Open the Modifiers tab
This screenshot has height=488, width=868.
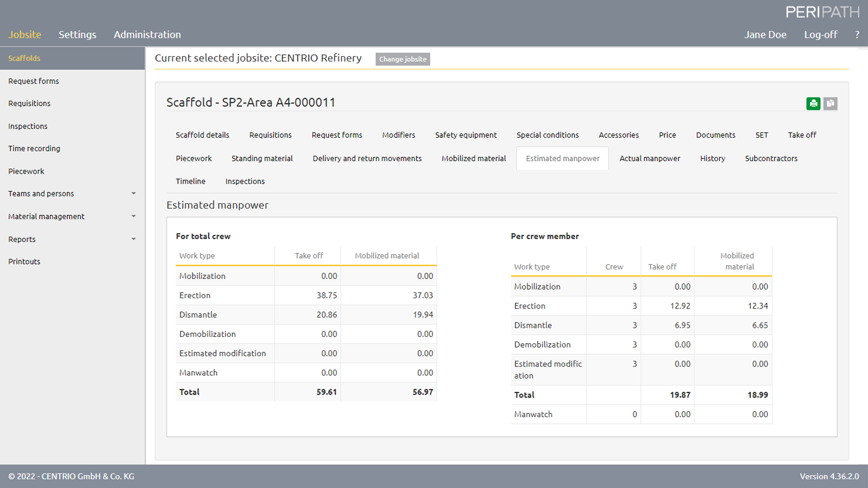coord(398,134)
